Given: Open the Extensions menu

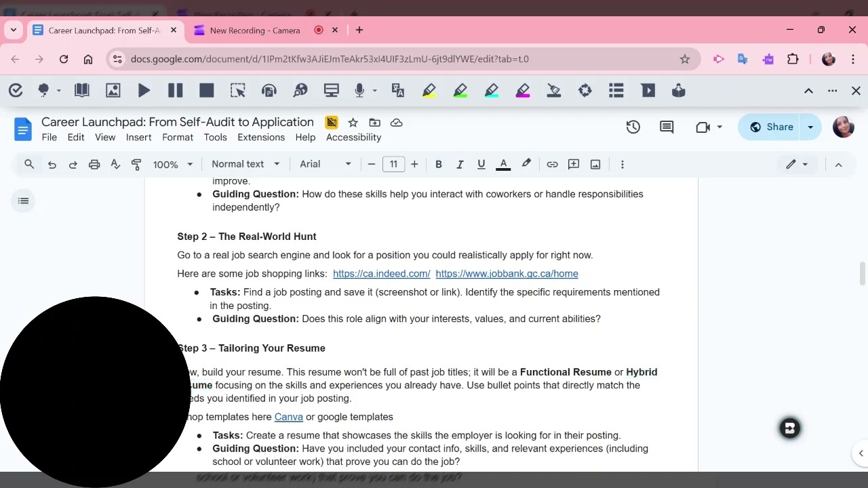Looking at the screenshot, I should click(261, 137).
